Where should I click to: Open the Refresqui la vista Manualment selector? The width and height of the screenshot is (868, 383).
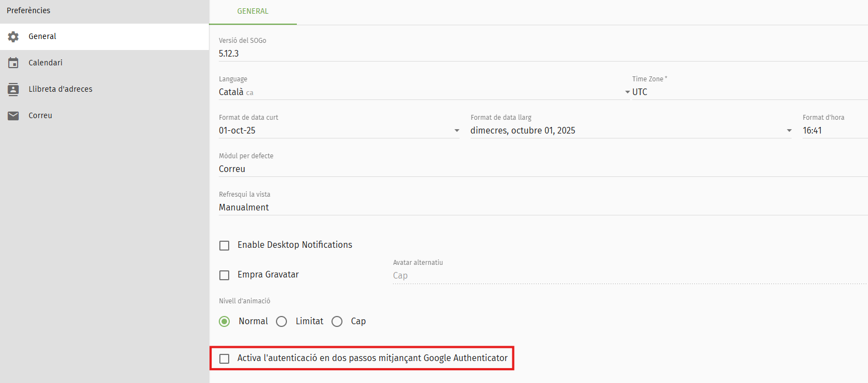point(541,208)
